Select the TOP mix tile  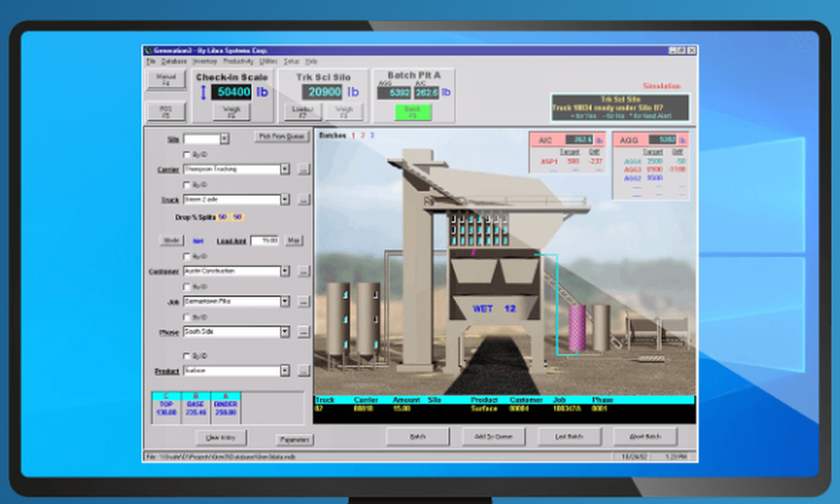tap(166, 408)
